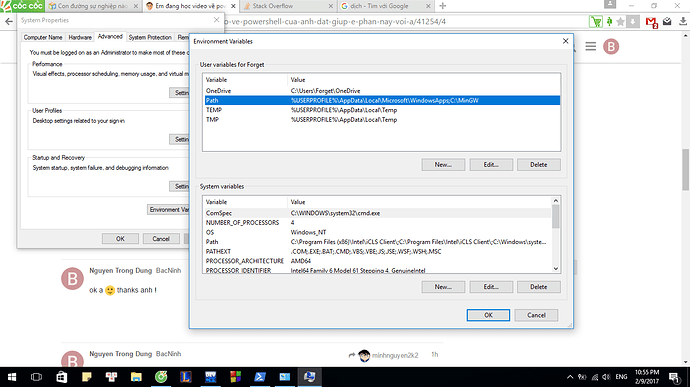
Task: Click Edit under System variables
Action: pos(491,287)
